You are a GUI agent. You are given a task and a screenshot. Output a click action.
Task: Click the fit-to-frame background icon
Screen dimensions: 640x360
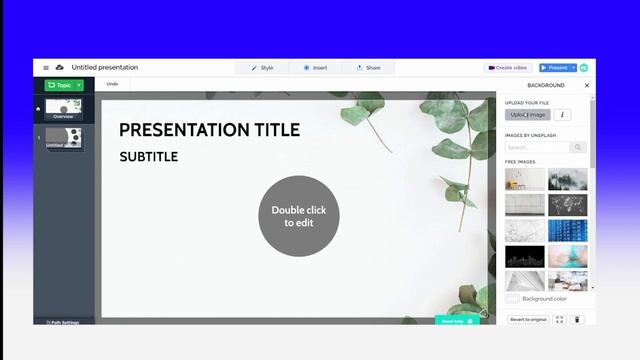coord(560,320)
